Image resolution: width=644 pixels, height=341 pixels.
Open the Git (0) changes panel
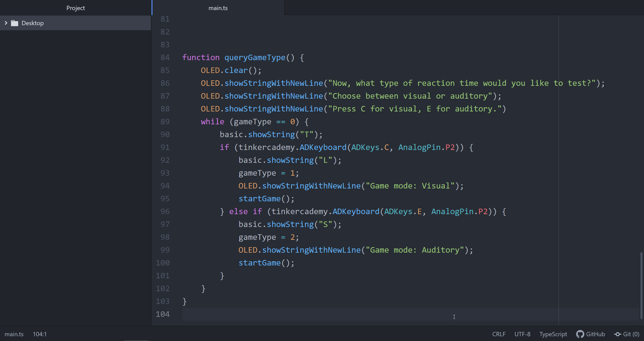(631, 334)
